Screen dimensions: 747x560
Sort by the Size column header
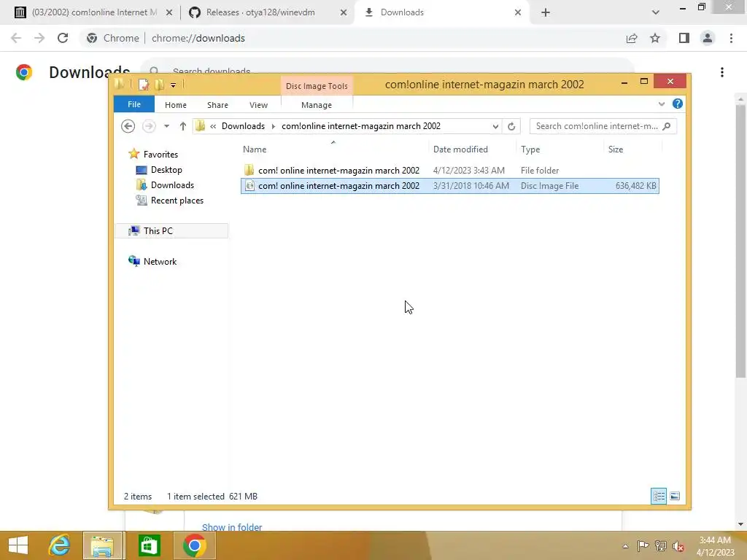coord(616,149)
